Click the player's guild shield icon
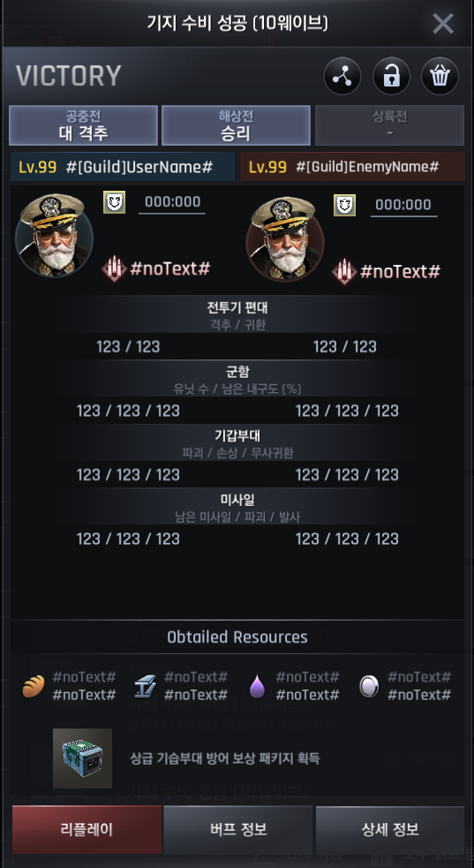This screenshot has width=474, height=868. pos(114,202)
